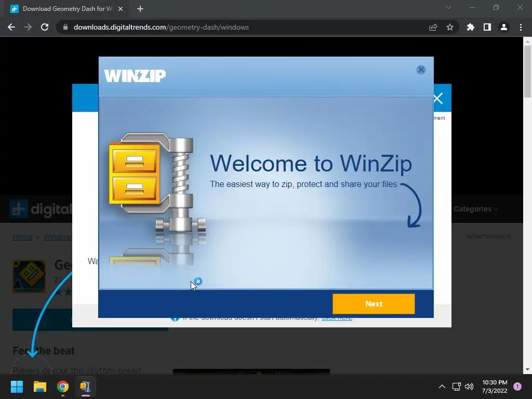Click the Home breadcrumb link
The width and height of the screenshot is (532, 399).
pyautogui.click(x=22, y=237)
